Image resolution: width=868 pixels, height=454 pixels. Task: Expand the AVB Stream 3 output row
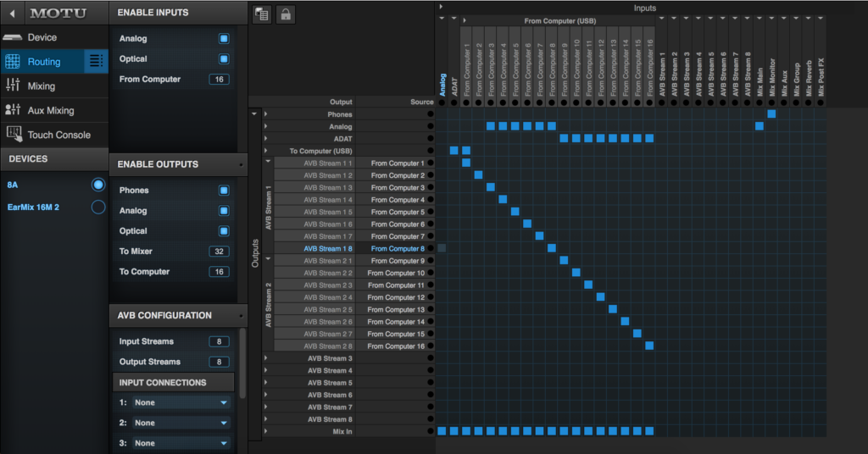coord(265,358)
